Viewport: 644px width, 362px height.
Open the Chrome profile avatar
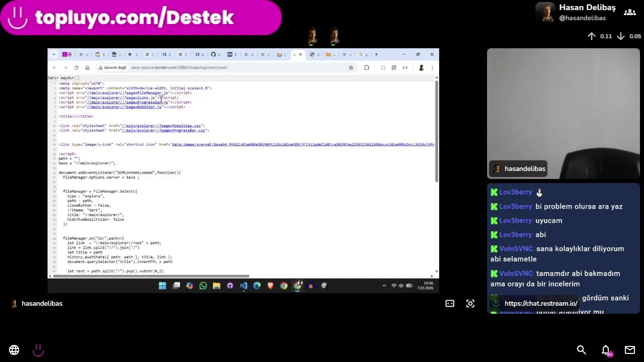(x=421, y=67)
